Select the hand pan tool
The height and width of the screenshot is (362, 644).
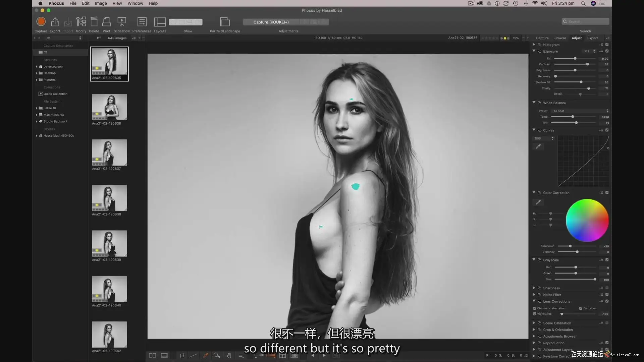pyautogui.click(x=229, y=355)
